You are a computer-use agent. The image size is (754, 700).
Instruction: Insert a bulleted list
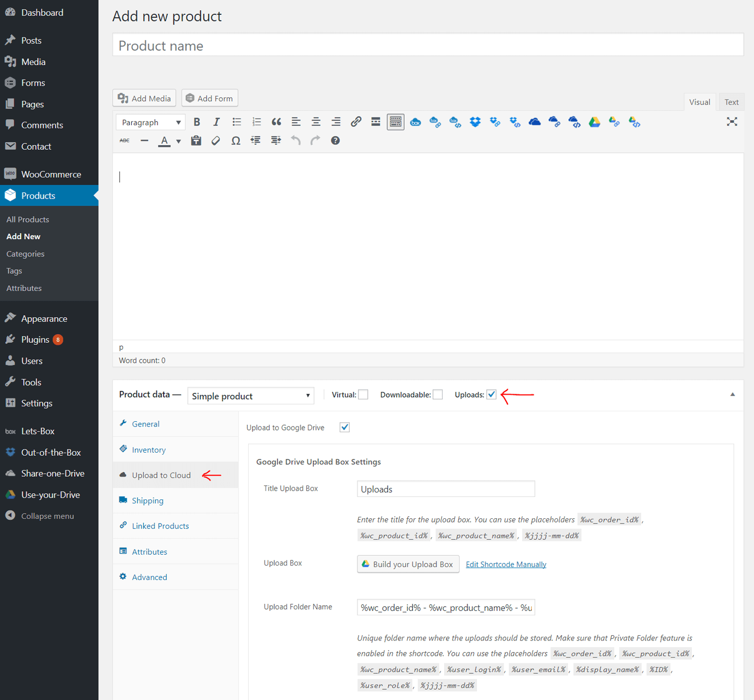(x=236, y=122)
